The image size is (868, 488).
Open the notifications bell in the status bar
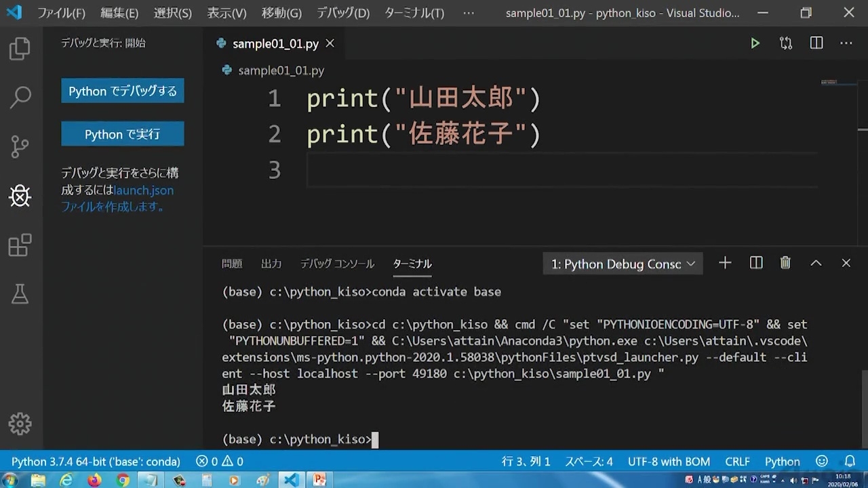tap(850, 461)
